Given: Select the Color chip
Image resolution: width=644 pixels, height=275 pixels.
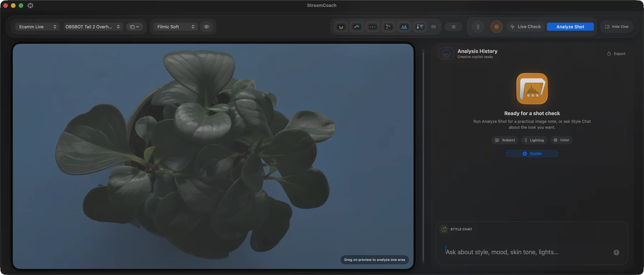Looking at the screenshot, I should coord(561,140).
